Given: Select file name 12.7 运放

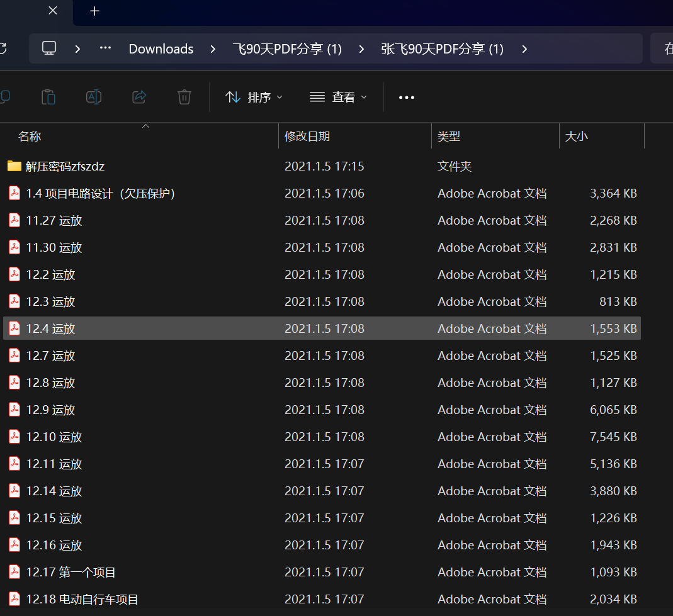Looking at the screenshot, I should point(50,356).
